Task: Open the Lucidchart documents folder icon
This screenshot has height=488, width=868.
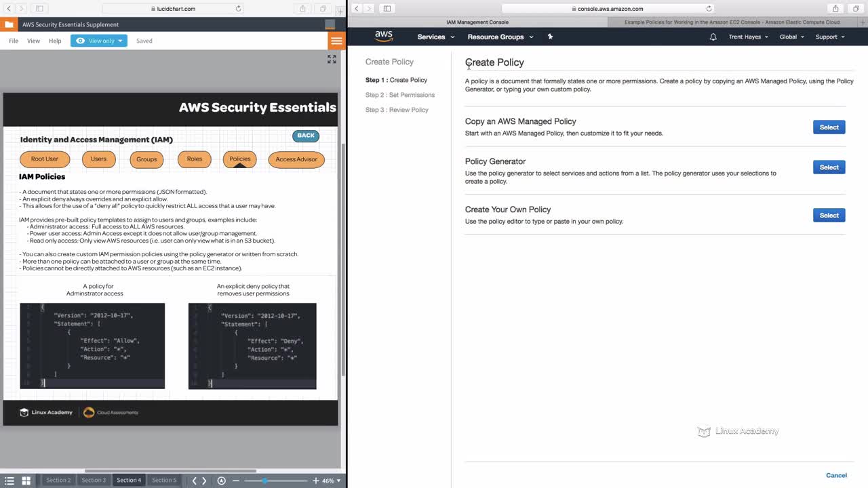Action: [x=9, y=24]
